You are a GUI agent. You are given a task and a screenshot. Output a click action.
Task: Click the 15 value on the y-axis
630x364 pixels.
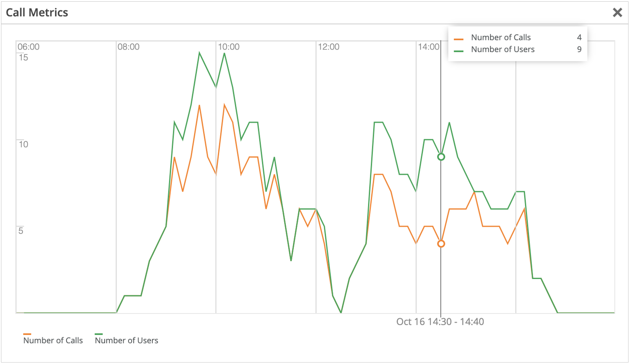[23, 57]
